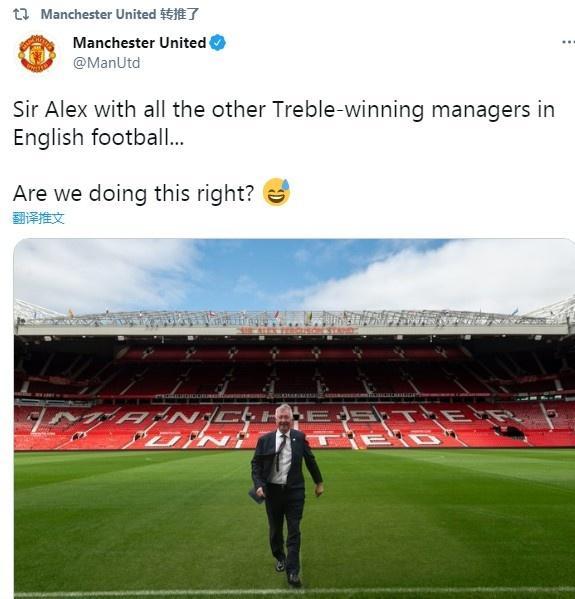Screen dimensions: 575x599
Task: Click the retweet arrows icon
Action: click(x=21, y=15)
